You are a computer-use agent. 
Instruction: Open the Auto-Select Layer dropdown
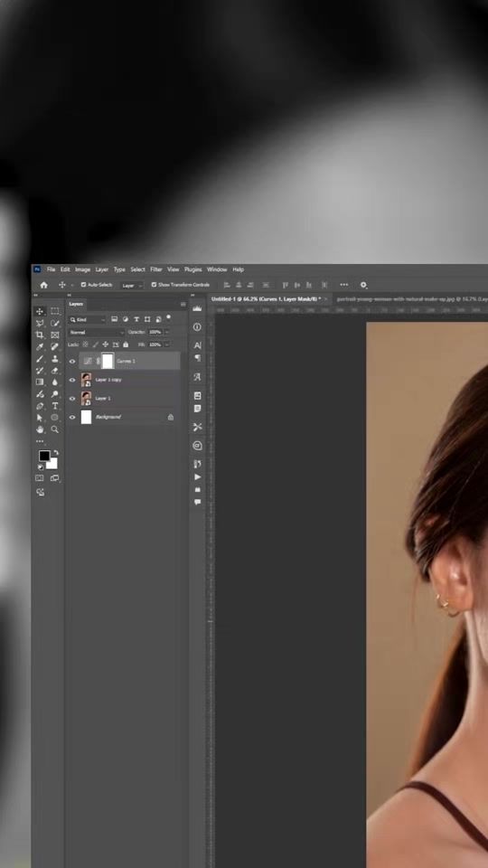click(132, 286)
